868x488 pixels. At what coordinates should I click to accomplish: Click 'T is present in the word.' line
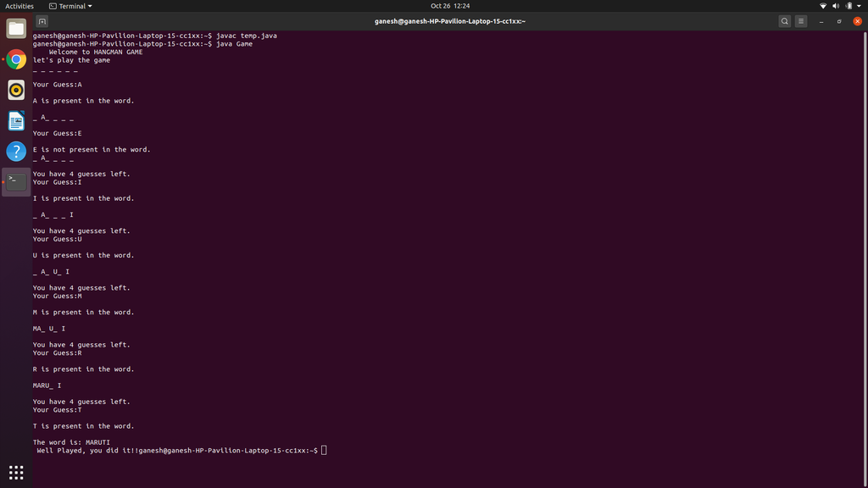coord(84,426)
